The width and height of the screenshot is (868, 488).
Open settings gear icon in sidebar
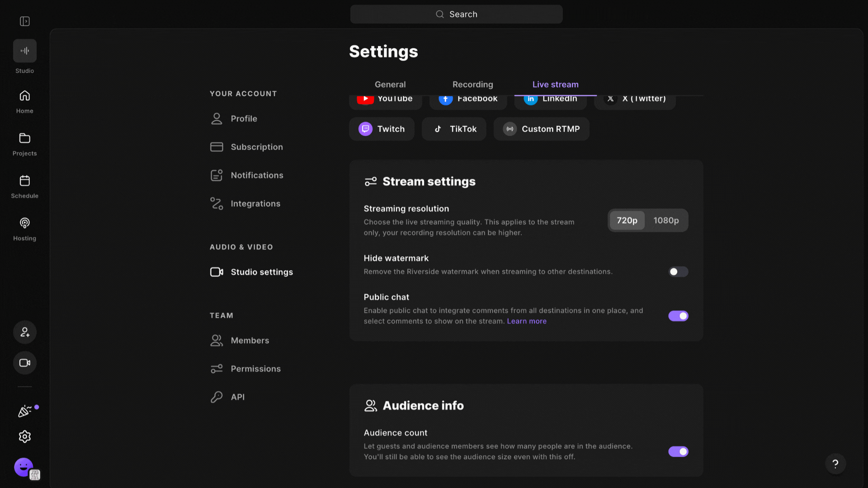(x=25, y=436)
